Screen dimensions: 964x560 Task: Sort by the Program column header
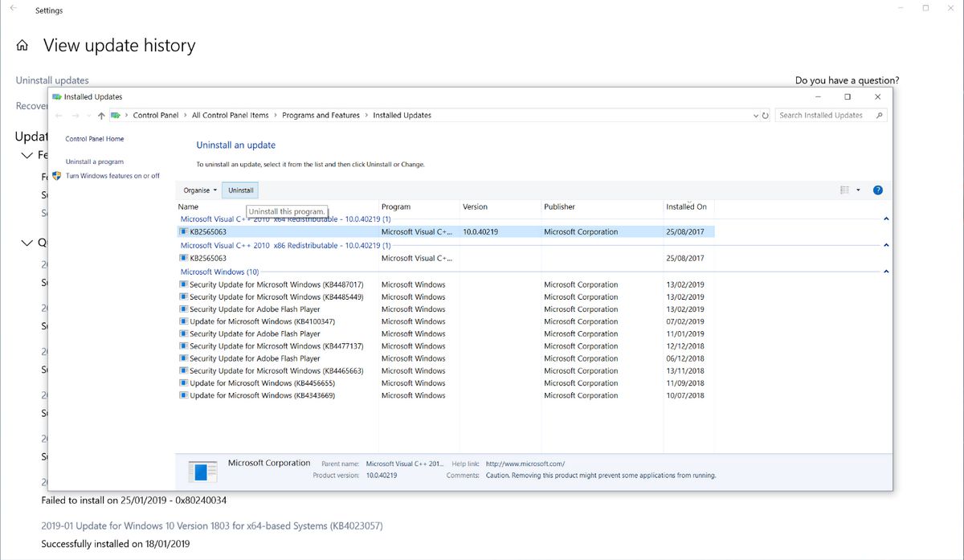[419, 206]
